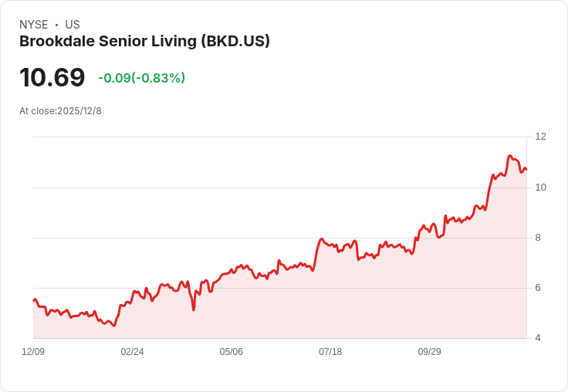568x392 pixels.
Task: Click the 12/09 date label on x-axis
Action: (x=33, y=352)
